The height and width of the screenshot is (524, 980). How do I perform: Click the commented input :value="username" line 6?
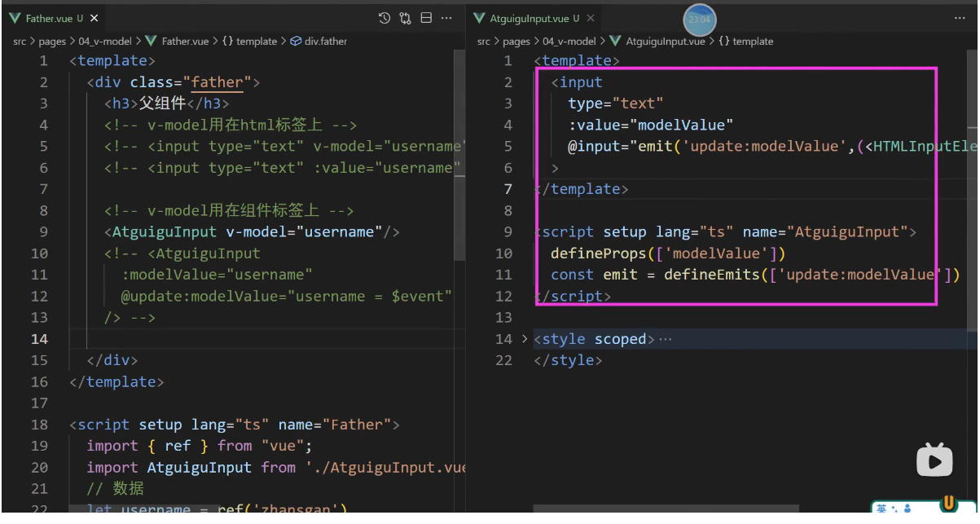pyautogui.click(x=284, y=168)
